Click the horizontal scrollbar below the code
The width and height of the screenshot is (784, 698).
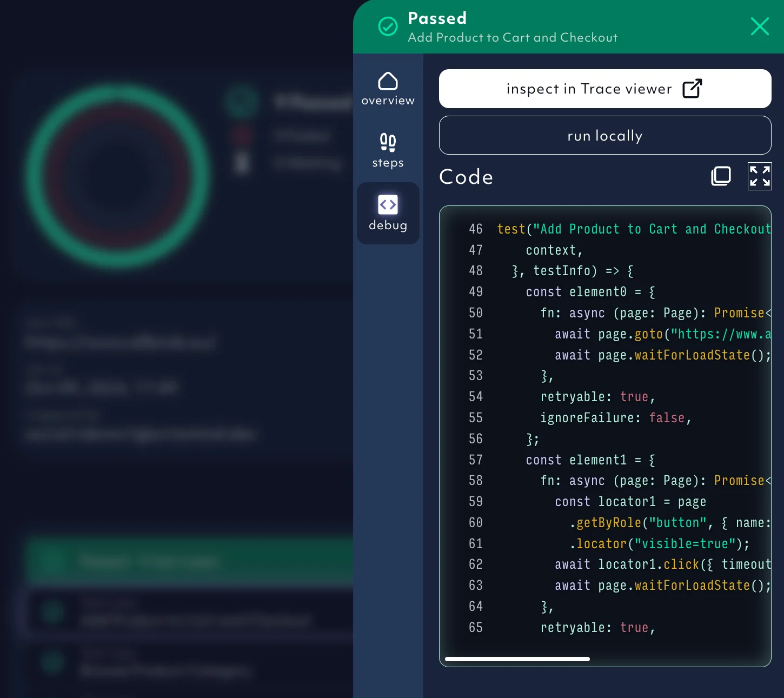(x=516, y=659)
